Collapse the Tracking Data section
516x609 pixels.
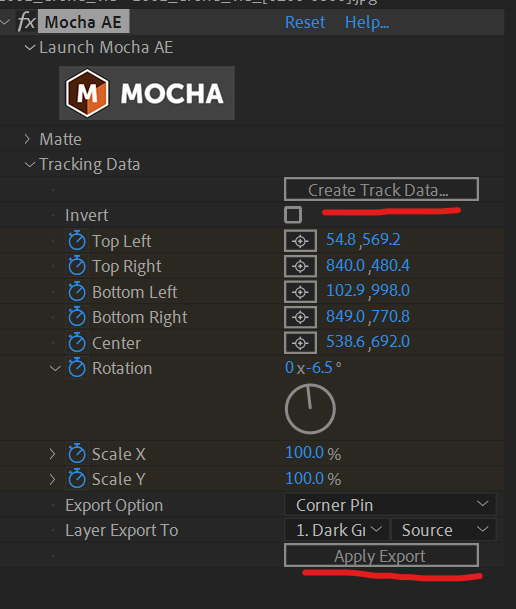(x=30, y=164)
